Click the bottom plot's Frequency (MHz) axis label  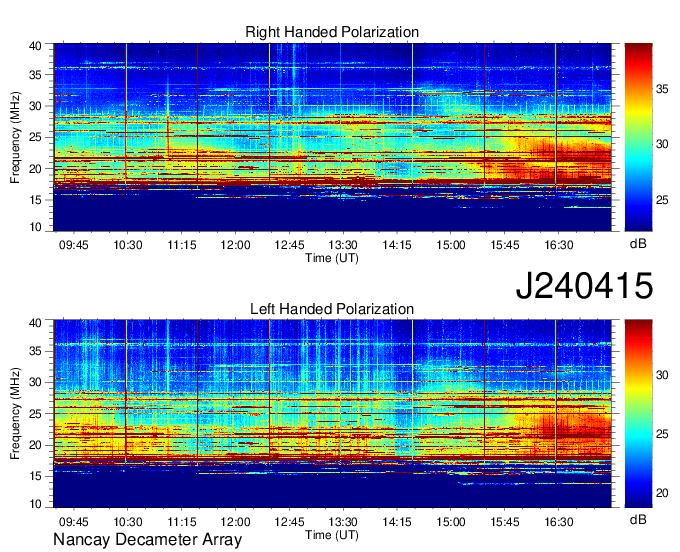pos(15,414)
